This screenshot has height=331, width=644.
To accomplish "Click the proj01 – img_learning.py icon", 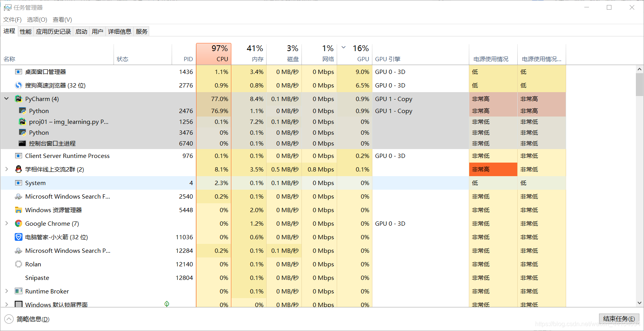I will point(22,122).
